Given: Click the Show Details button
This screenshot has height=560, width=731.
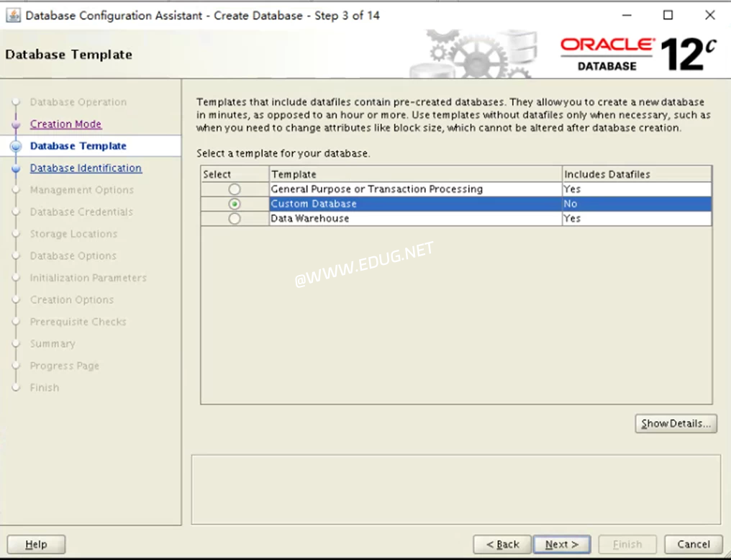Looking at the screenshot, I should [x=676, y=423].
